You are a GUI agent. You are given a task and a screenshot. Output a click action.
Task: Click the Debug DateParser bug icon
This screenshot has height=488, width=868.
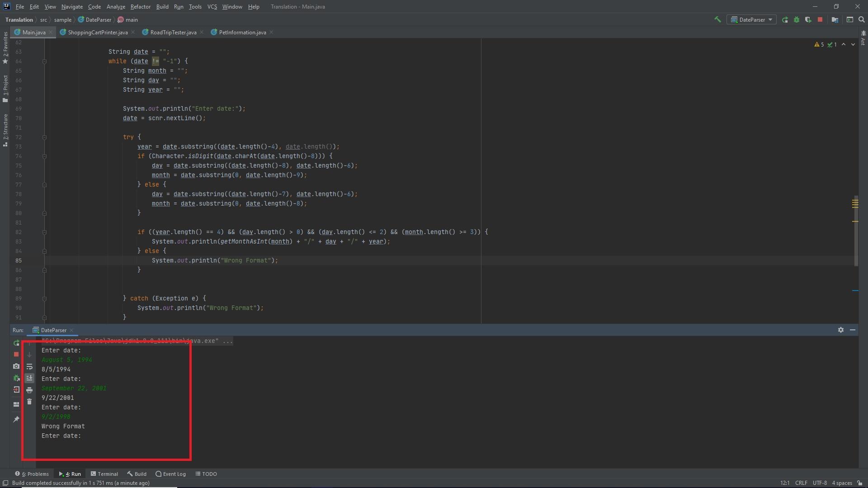point(797,19)
